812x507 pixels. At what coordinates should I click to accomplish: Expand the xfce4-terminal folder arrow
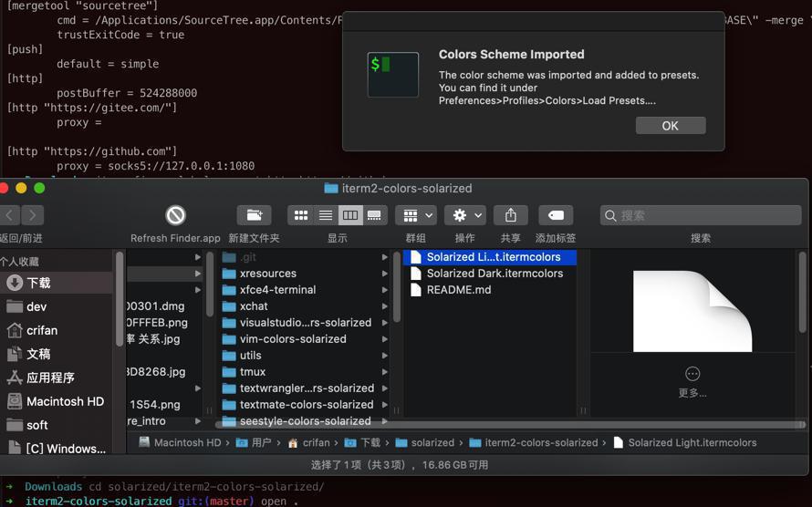(x=385, y=290)
